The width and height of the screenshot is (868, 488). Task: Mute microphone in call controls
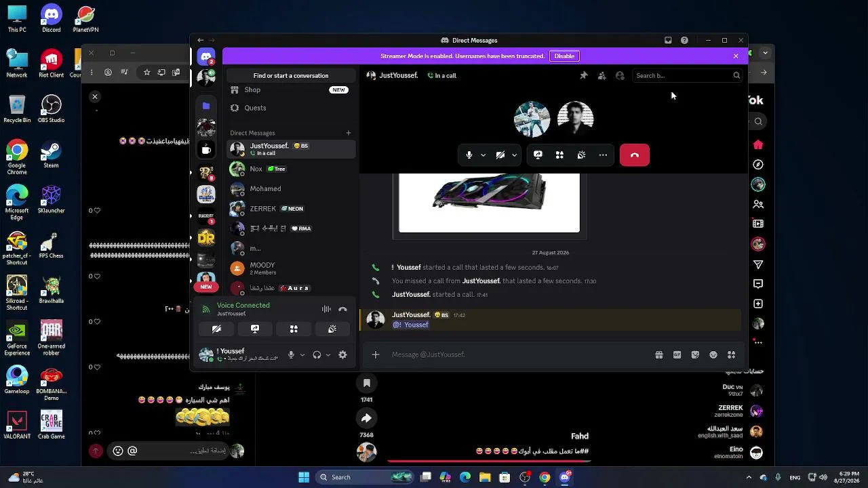469,155
